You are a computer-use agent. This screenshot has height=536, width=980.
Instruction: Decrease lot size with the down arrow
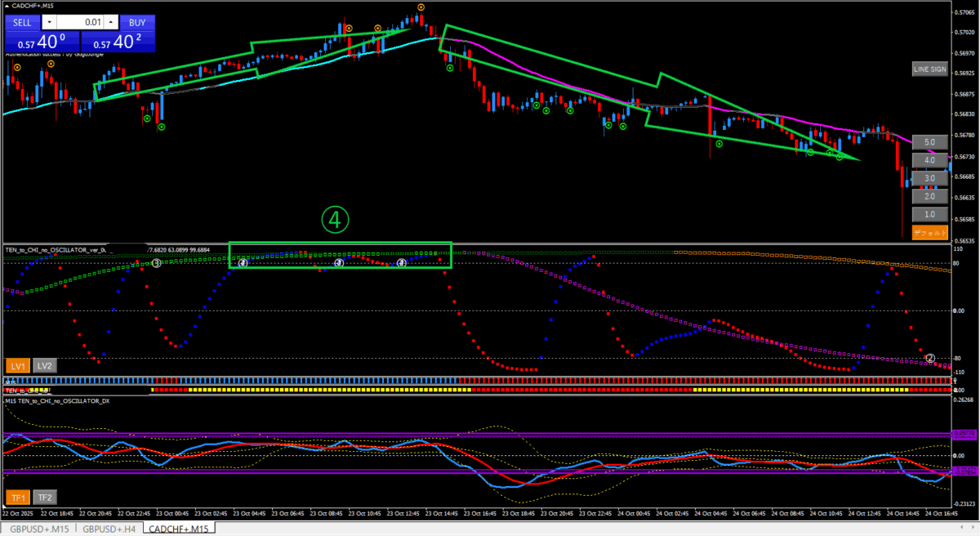[x=51, y=22]
